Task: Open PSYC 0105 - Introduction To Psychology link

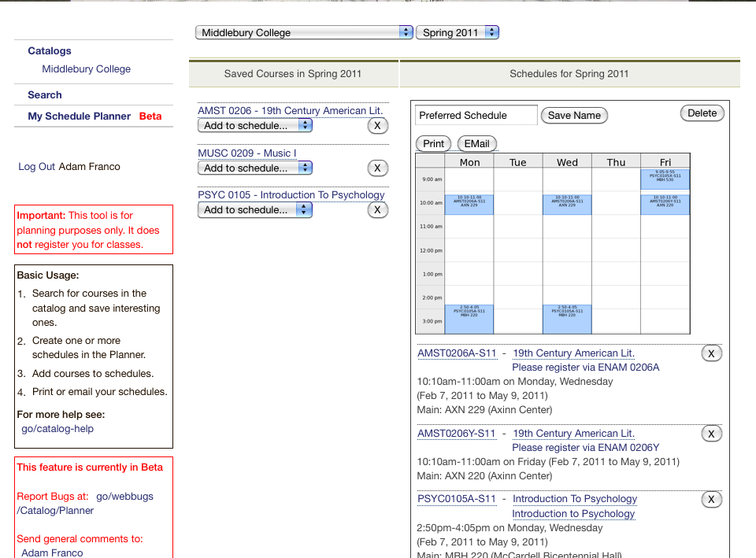Action: coord(291,195)
